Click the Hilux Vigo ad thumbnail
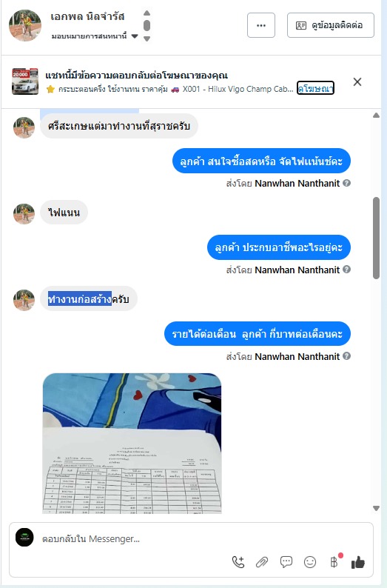 click(x=25, y=81)
